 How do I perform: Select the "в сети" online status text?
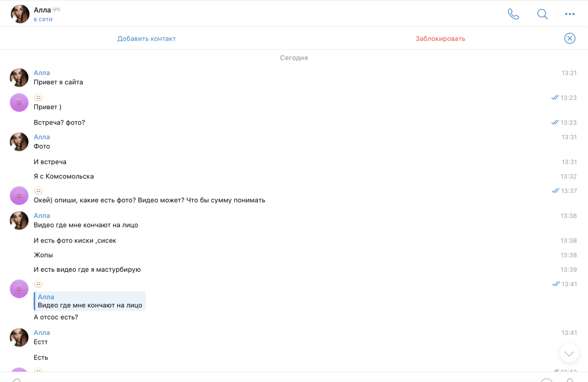[43, 20]
